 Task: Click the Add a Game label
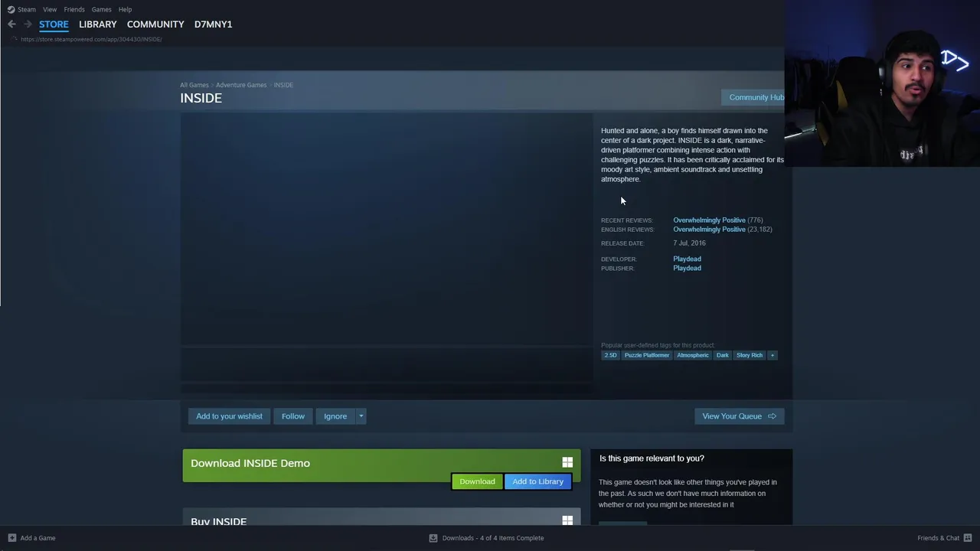(x=38, y=538)
